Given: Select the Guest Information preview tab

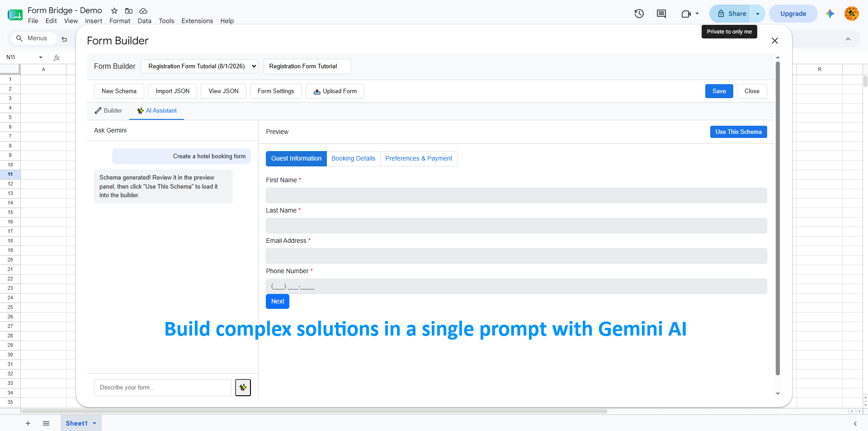Looking at the screenshot, I should coord(296,159).
